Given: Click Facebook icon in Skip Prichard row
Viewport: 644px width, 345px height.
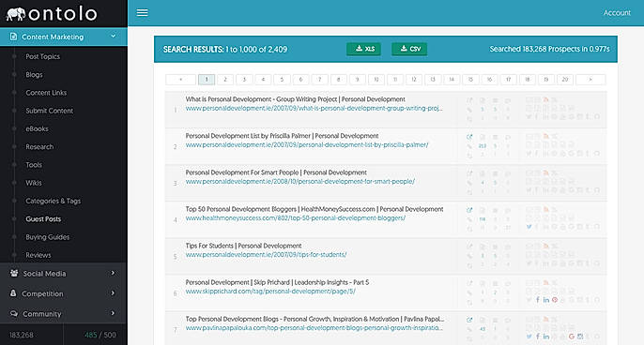Looking at the screenshot, I should coord(538,300).
